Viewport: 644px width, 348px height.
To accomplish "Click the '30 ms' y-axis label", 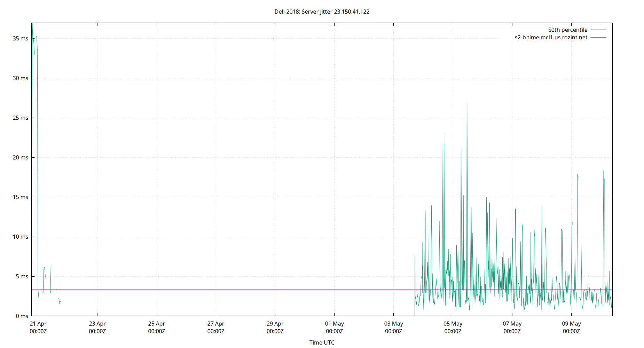I will (x=21, y=78).
